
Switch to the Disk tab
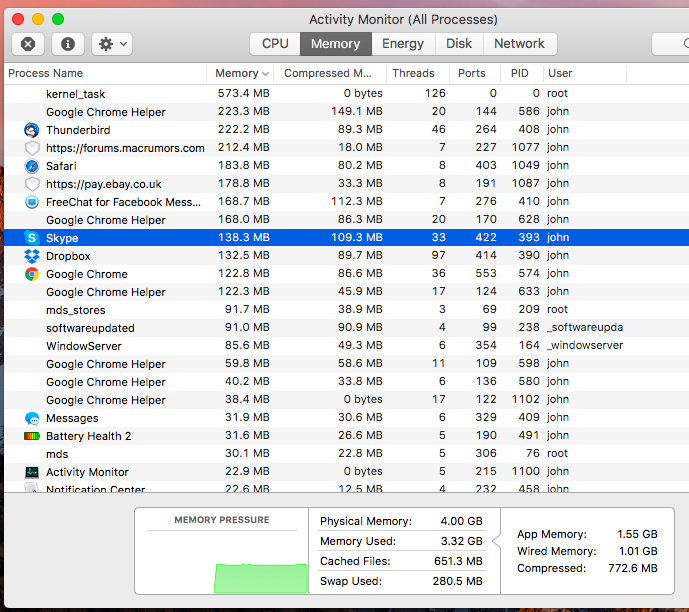[459, 44]
